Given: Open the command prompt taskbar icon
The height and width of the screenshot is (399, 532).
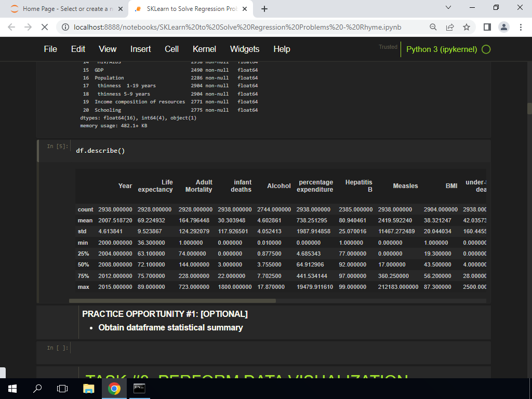Looking at the screenshot, I should coord(139,389).
